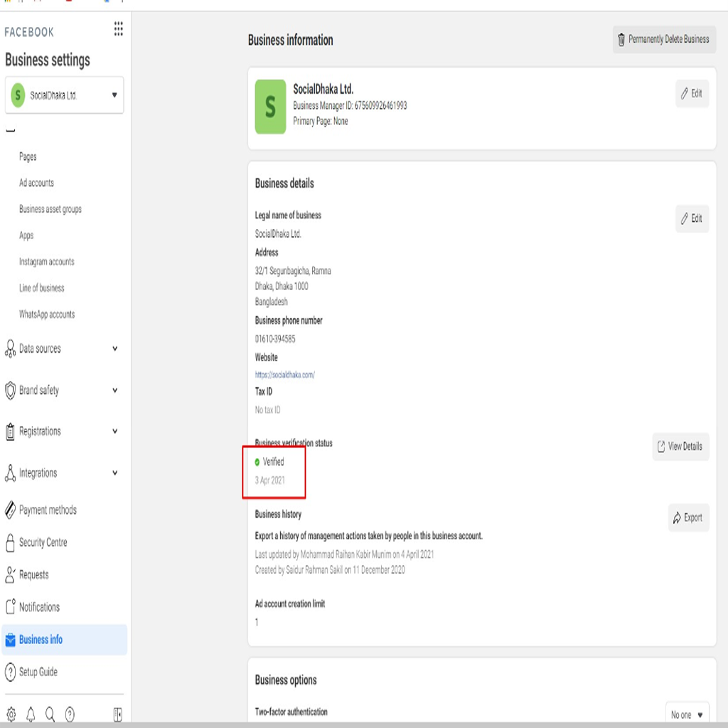Click the Business info briefcase icon
This screenshot has width=728, height=728.
pos(10,640)
